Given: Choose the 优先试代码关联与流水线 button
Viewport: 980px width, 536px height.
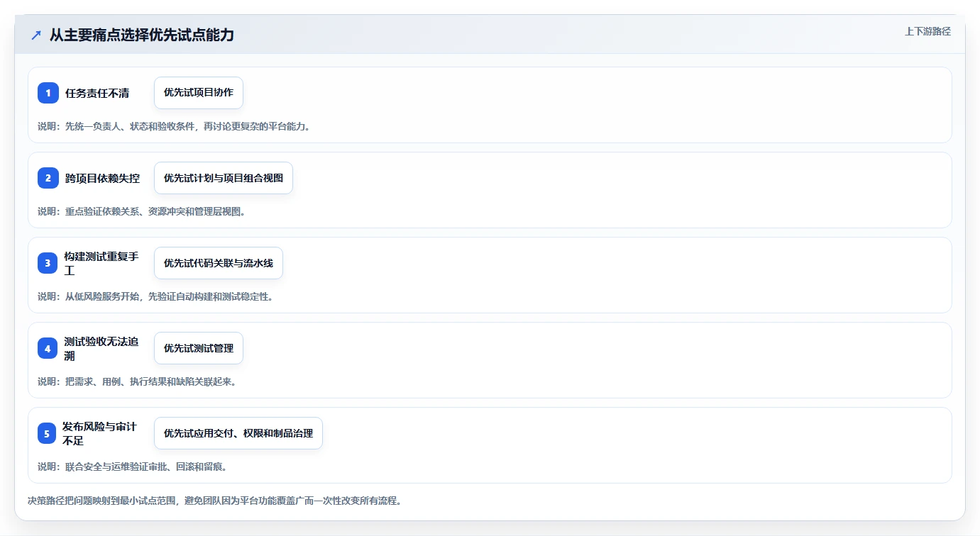Looking at the screenshot, I should click(219, 263).
